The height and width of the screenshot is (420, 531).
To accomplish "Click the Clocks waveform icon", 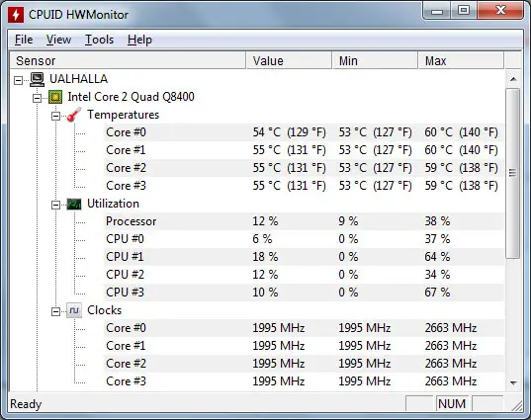I will coord(74,310).
